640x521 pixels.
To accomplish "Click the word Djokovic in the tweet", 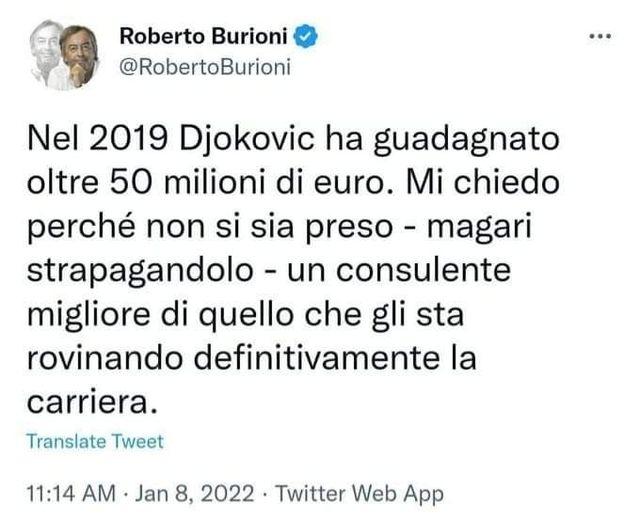I will point(247,139).
